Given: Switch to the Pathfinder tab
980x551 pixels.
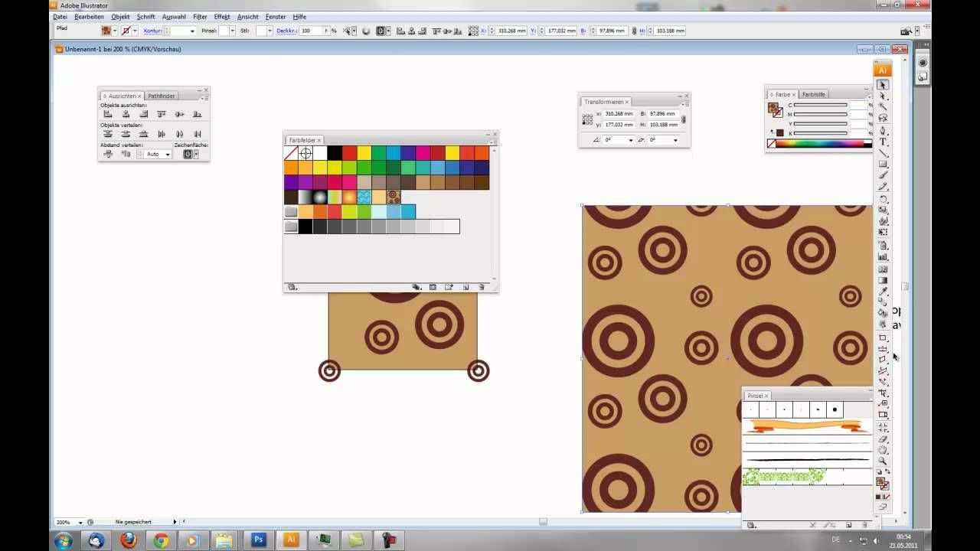Looking at the screenshot, I should [x=162, y=96].
